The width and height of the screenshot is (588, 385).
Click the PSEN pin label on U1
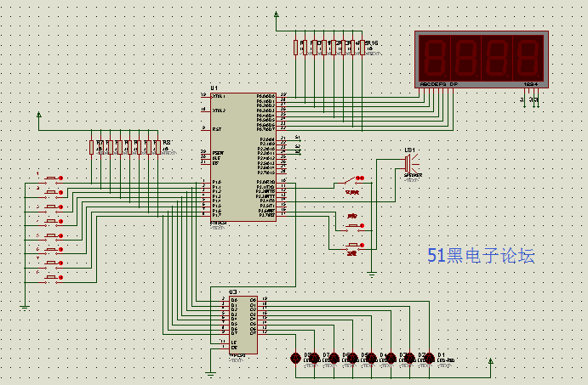[x=218, y=153]
